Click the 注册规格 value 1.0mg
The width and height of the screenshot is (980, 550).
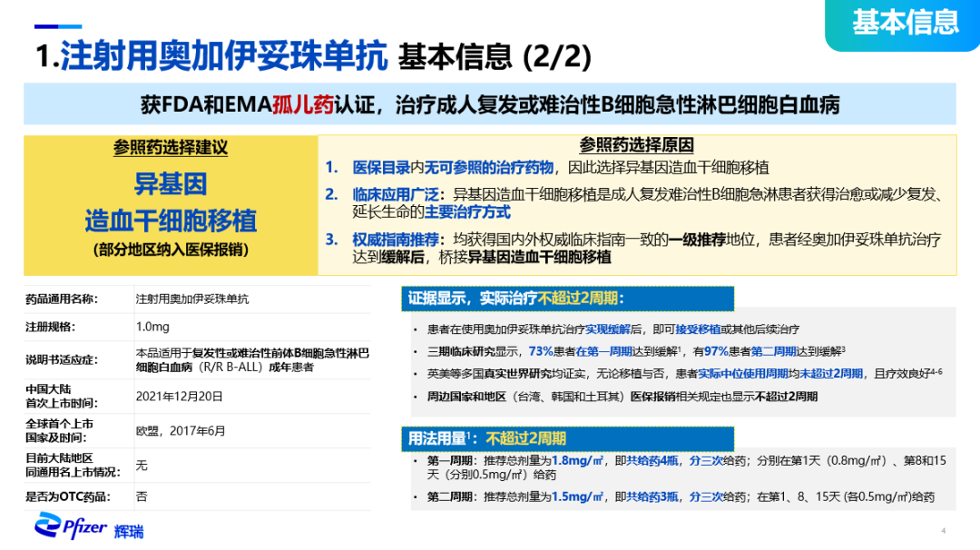[x=151, y=327]
